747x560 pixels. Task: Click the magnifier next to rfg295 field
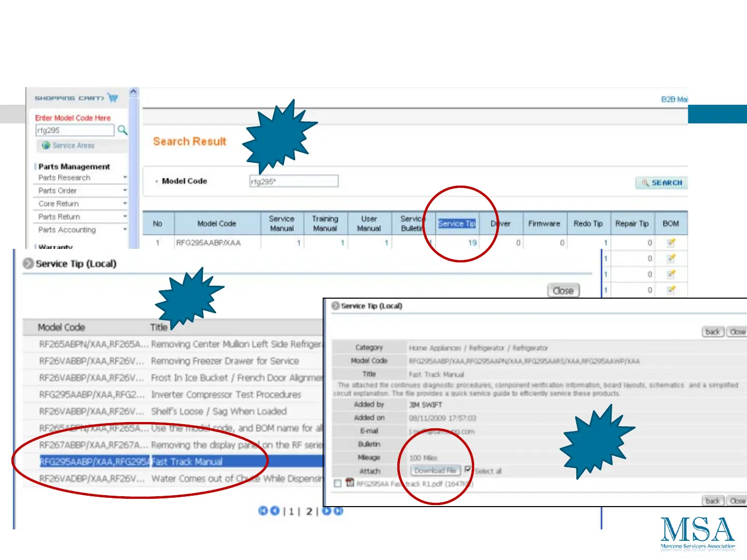coord(122,130)
